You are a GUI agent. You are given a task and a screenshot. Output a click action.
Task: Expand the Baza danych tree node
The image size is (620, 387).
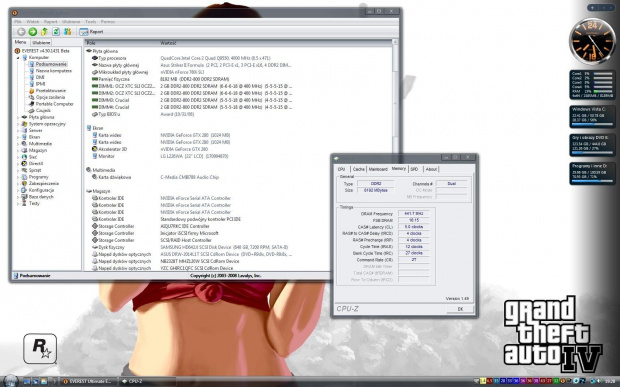coord(18,197)
